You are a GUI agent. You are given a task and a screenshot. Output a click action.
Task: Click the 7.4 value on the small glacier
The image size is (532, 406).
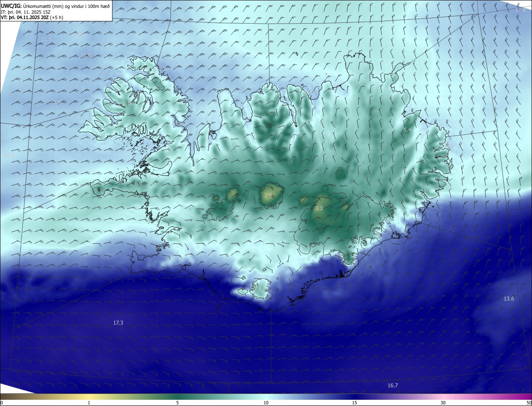(x=259, y=288)
